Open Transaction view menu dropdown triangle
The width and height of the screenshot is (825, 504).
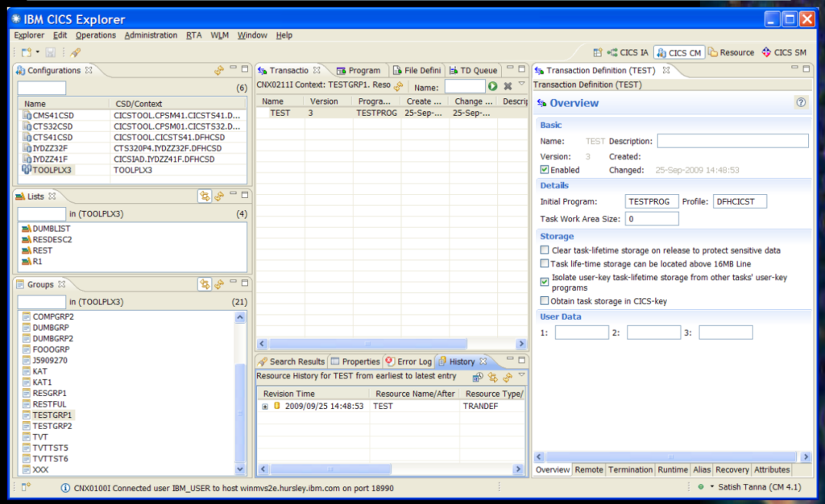(521, 84)
